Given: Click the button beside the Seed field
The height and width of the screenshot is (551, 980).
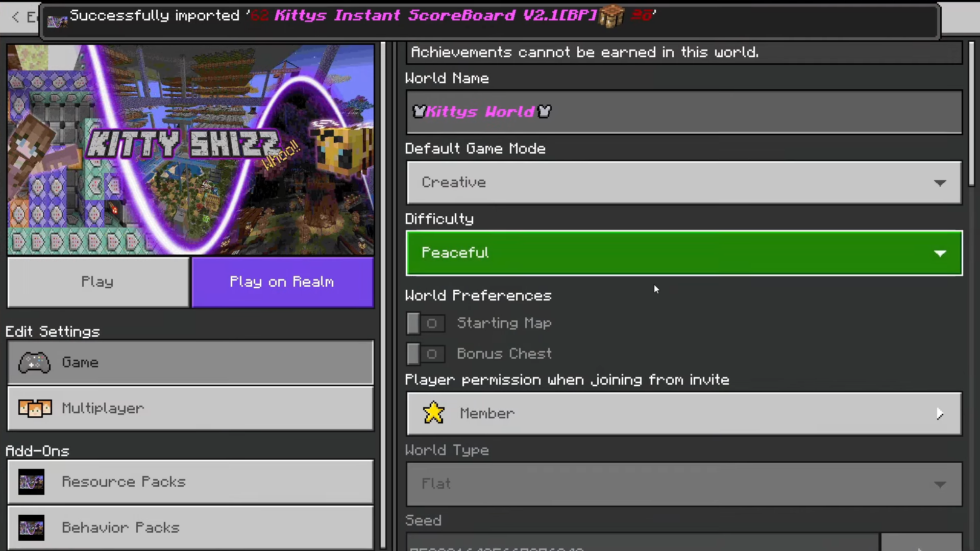Looking at the screenshot, I should tap(921, 542).
